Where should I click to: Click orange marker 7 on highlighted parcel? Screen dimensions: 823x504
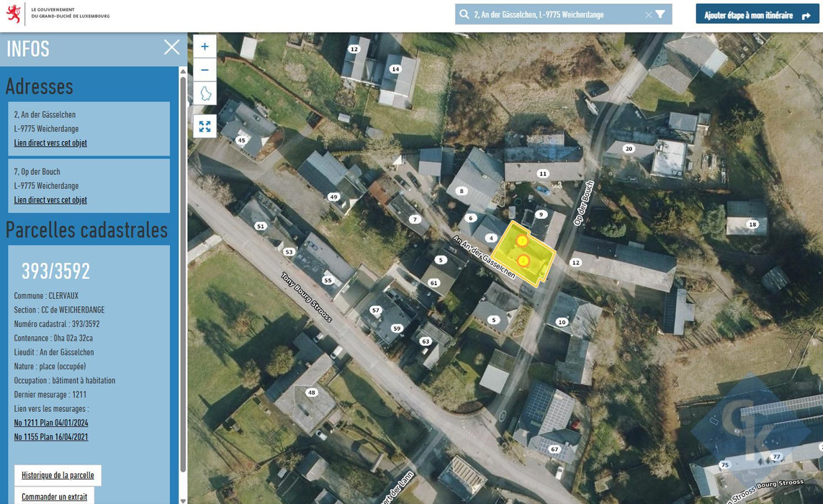522,240
